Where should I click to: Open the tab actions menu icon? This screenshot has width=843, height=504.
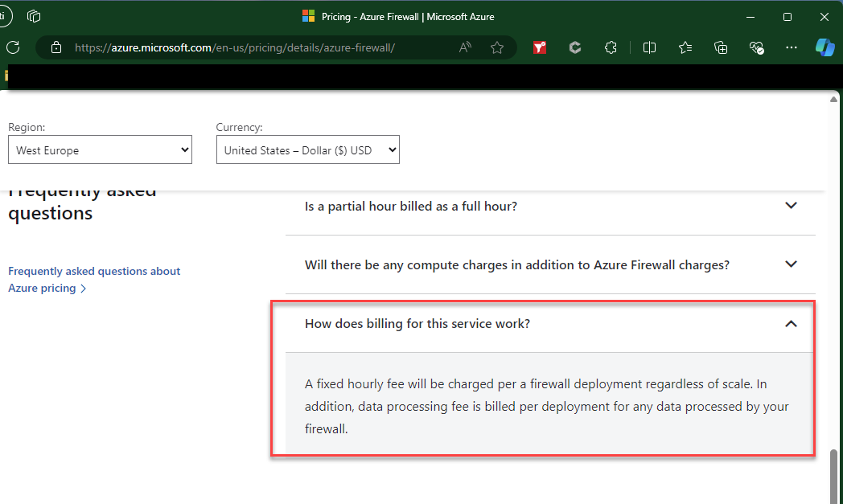point(34,16)
